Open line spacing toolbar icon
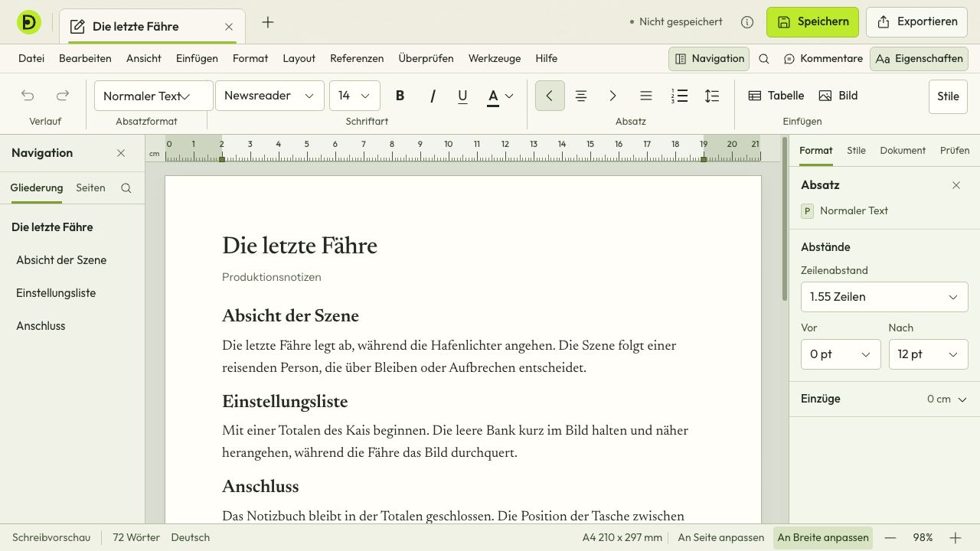Image resolution: width=980 pixels, height=551 pixels. click(x=712, y=96)
